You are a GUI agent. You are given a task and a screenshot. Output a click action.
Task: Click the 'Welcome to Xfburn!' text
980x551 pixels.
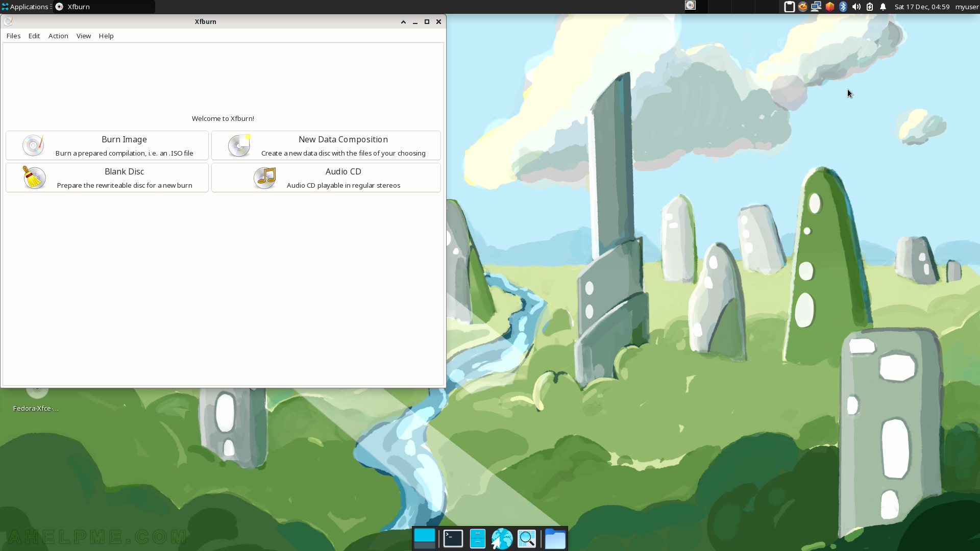coord(223,118)
